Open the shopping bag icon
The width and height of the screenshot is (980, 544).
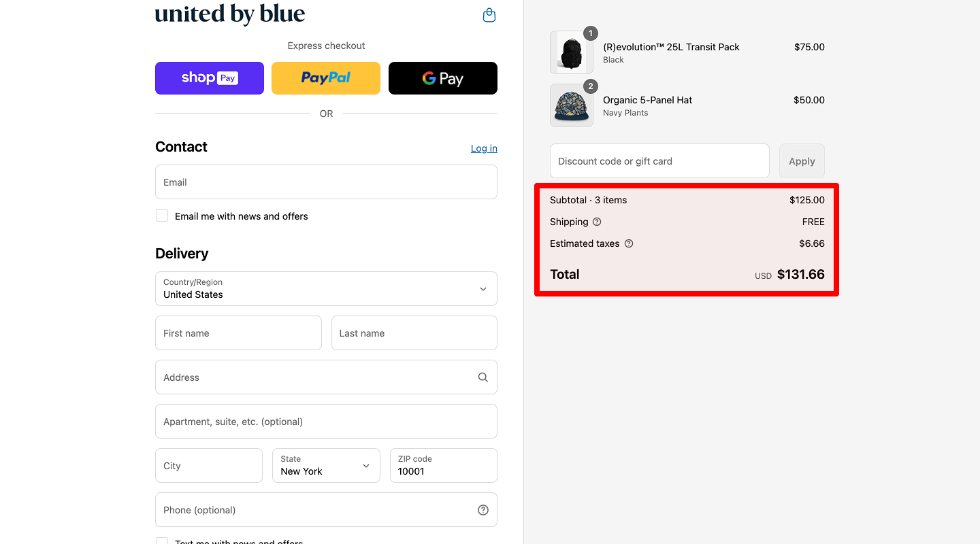tap(489, 14)
